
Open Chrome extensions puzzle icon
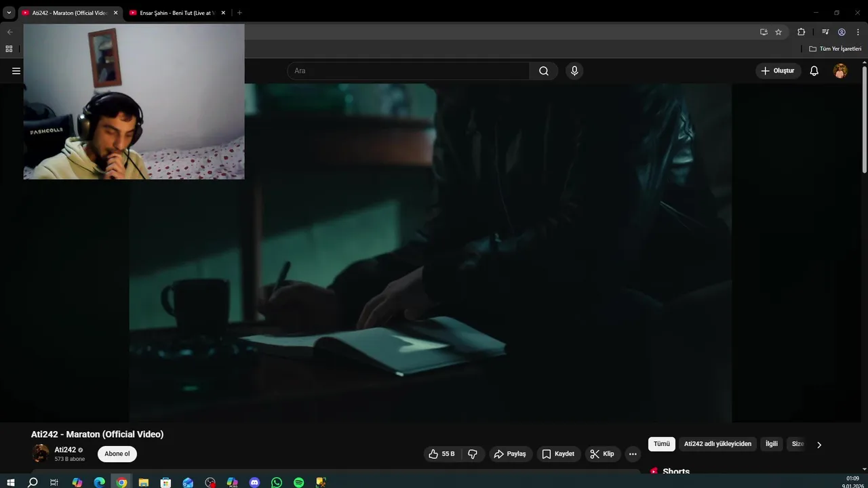(x=801, y=32)
